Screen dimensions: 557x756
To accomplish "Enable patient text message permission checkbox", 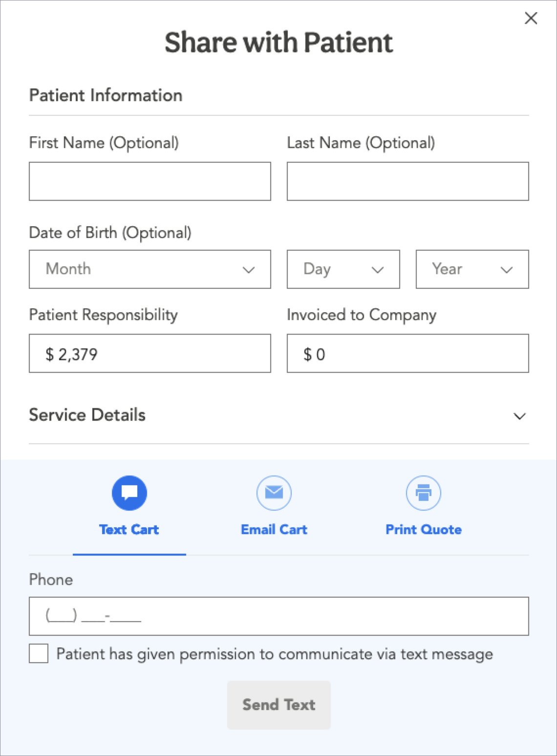I will [x=39, y=653].
